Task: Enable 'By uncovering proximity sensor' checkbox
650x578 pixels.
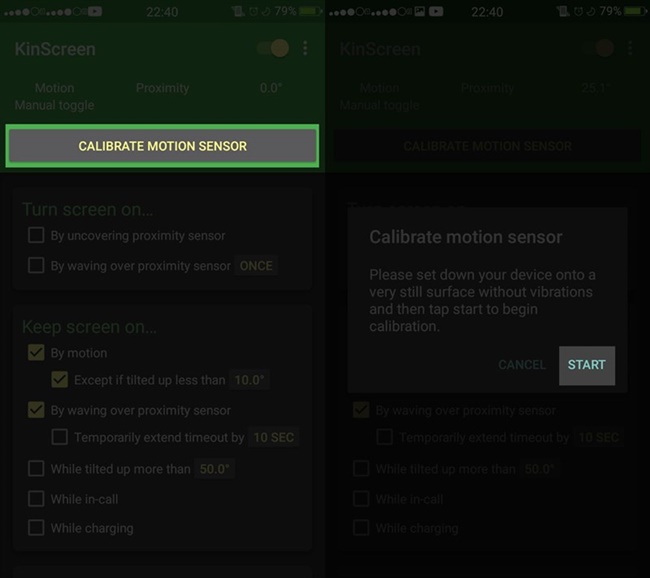Action: coord(36,236)
